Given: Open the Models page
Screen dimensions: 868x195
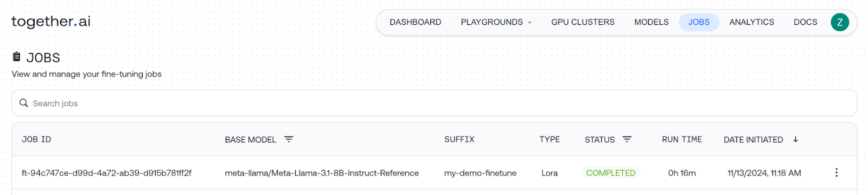Looking at the screenshot, I should (651, 22).
